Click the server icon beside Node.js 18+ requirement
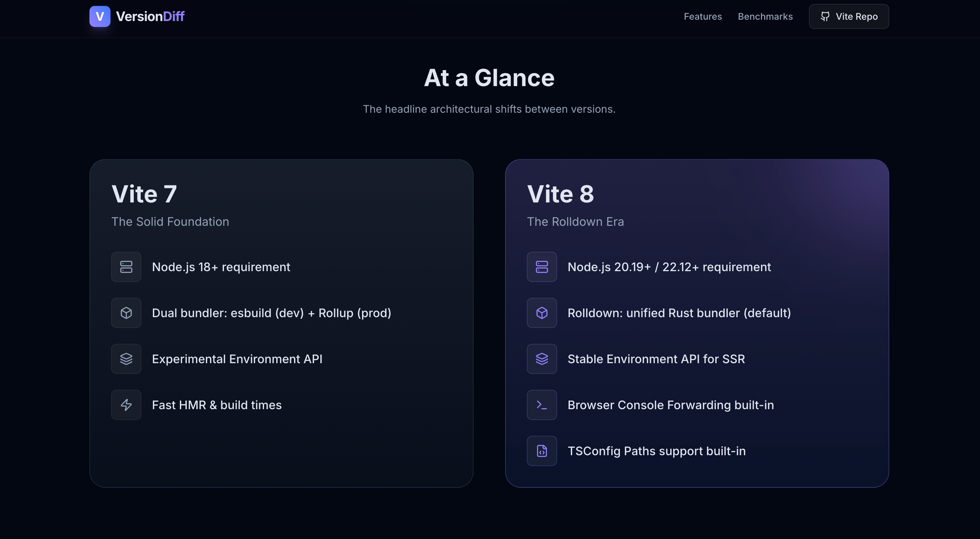The width and height of the screenshot is (980, 539). click(126, 267)
